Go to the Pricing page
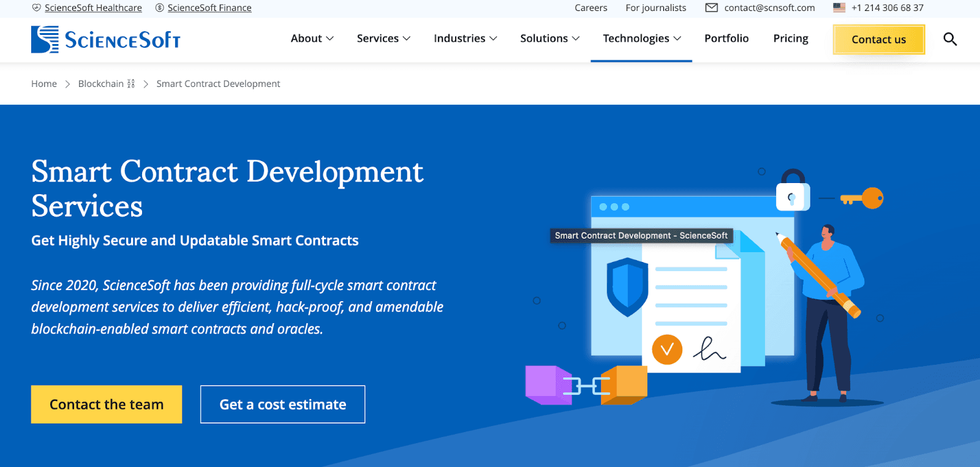The image size is (980, 467). tap(791, 39)
